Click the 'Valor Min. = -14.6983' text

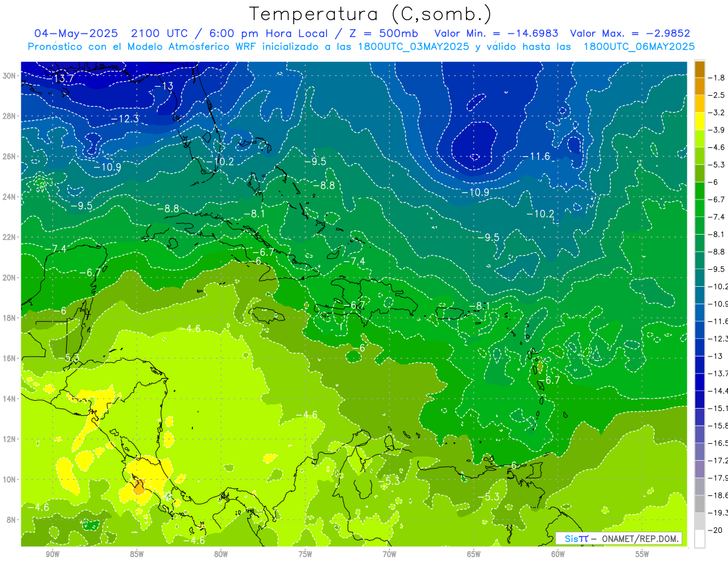496,33
